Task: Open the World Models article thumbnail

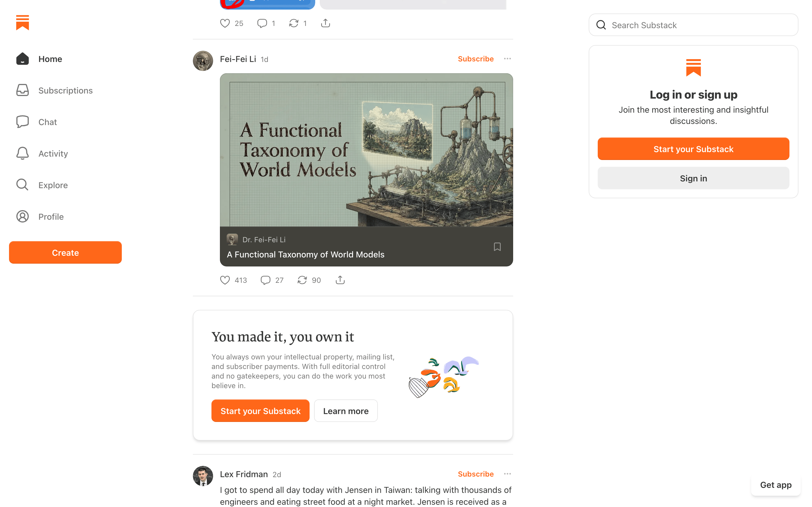Action: [366, 150]
